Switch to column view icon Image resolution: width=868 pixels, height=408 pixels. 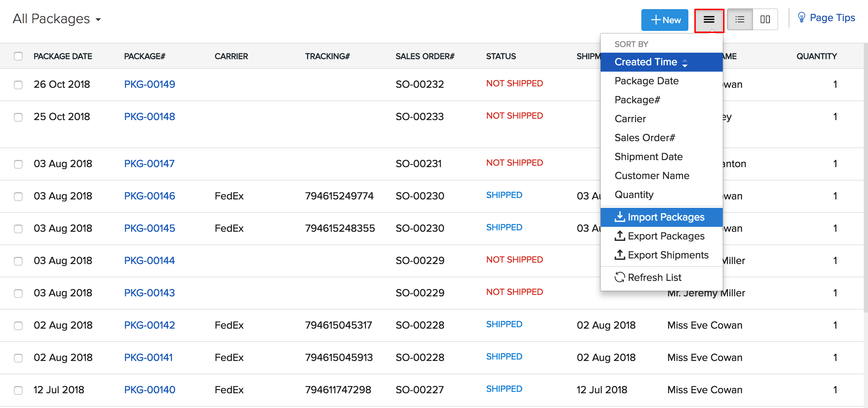(765, 19)
